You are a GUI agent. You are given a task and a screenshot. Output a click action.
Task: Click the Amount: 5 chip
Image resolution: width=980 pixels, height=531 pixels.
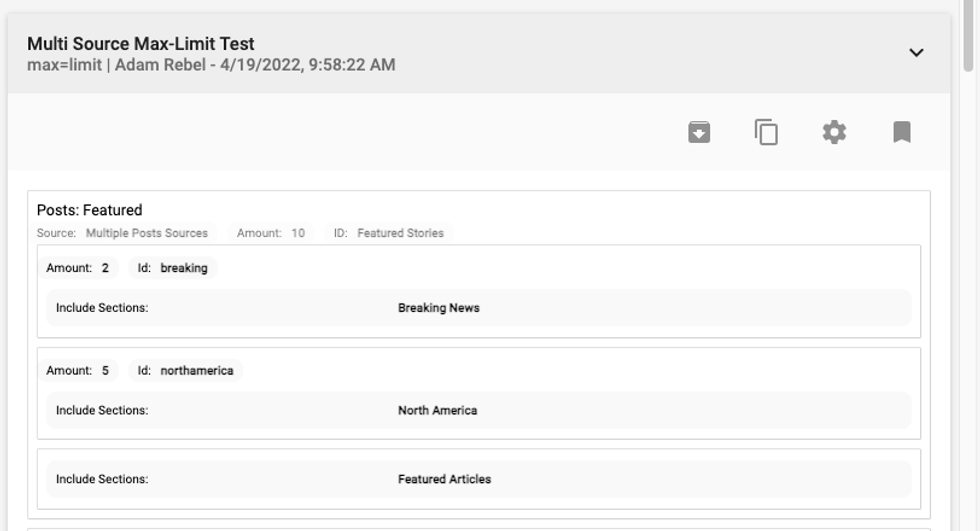[78, 371]
